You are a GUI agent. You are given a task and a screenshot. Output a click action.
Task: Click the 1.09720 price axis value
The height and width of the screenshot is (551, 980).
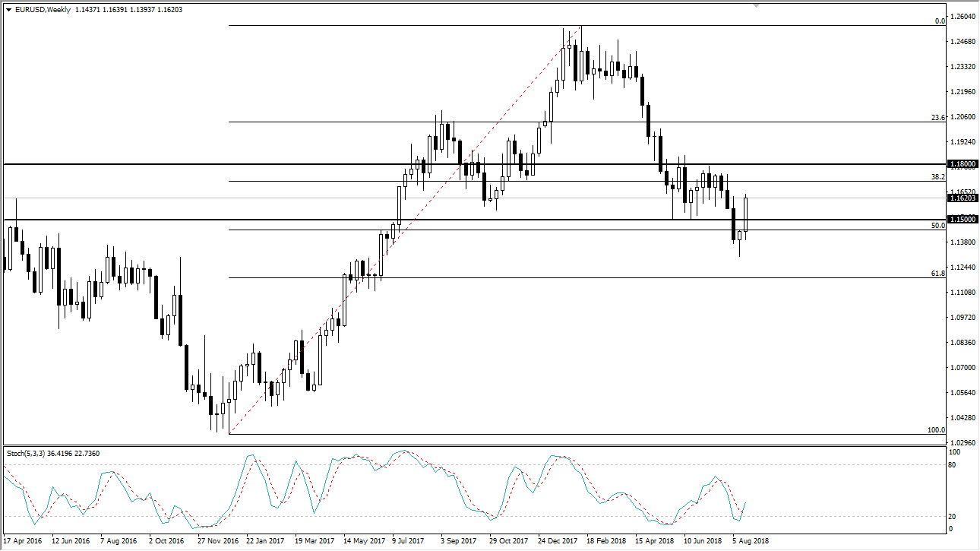(x=963, y=318)
